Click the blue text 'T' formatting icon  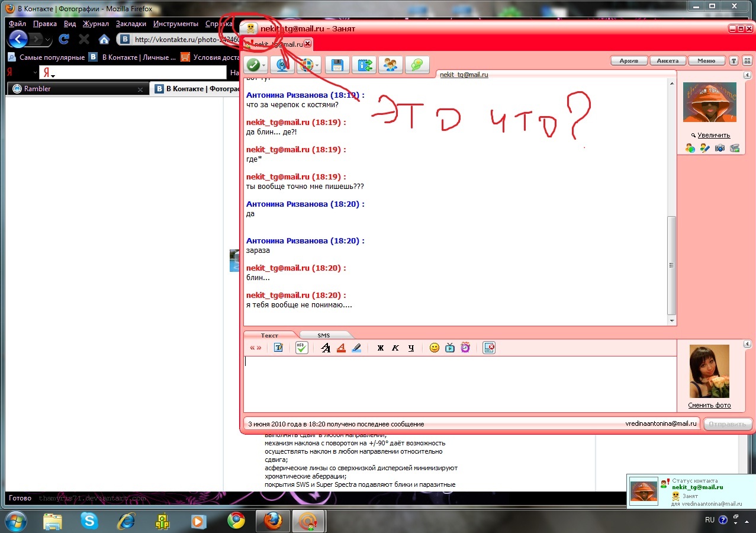click(278, 348)
